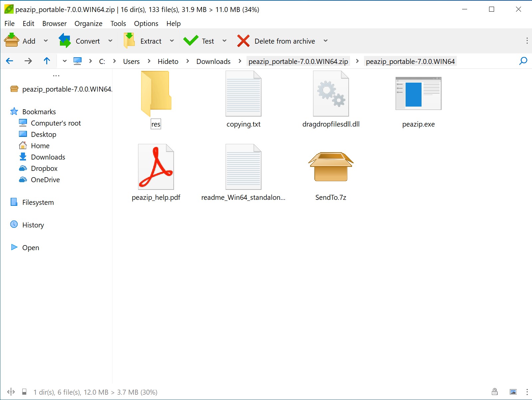Open the address history dropdown chevron

tap(65, 61)
